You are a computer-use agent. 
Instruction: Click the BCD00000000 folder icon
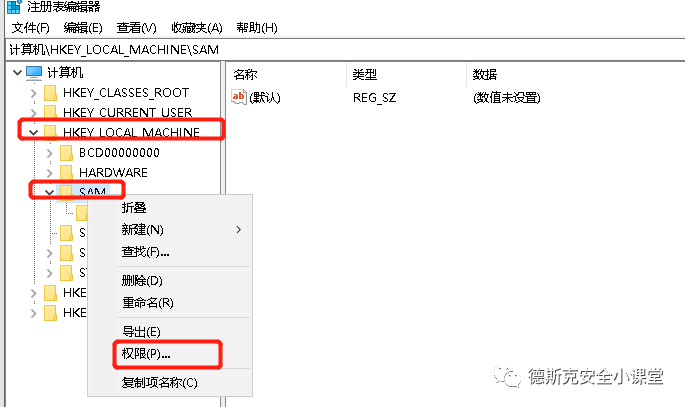[67, 153]
